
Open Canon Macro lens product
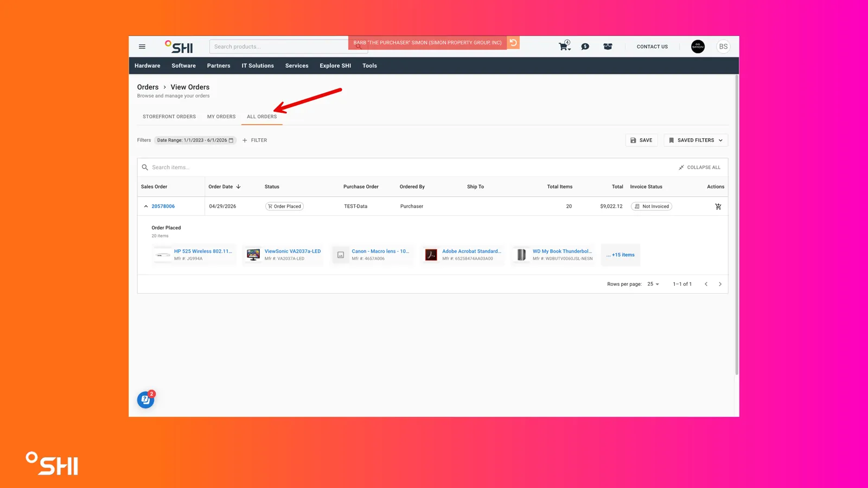coord(380,252)
